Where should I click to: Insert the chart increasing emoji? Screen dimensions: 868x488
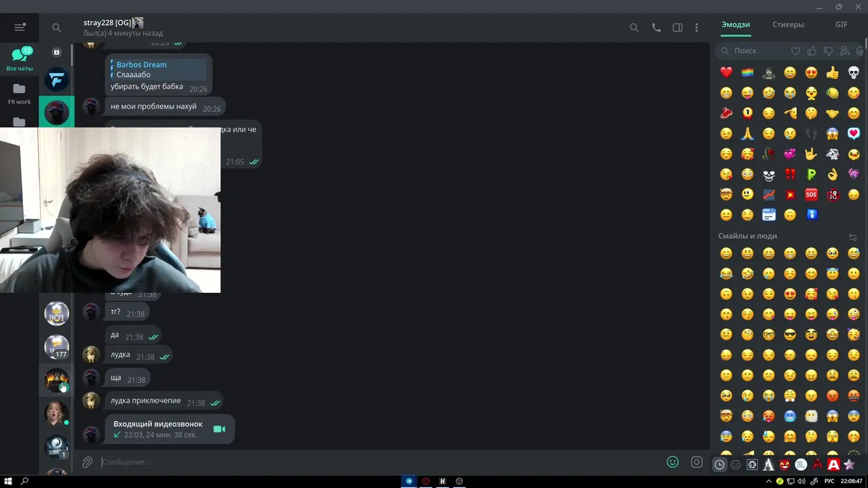(x=768, y=195)
